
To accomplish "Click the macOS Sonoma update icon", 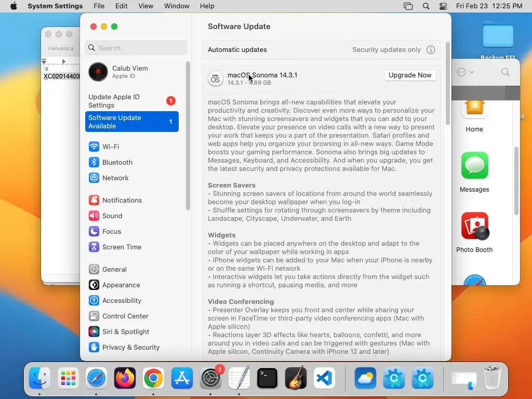I will pos(215,79).
